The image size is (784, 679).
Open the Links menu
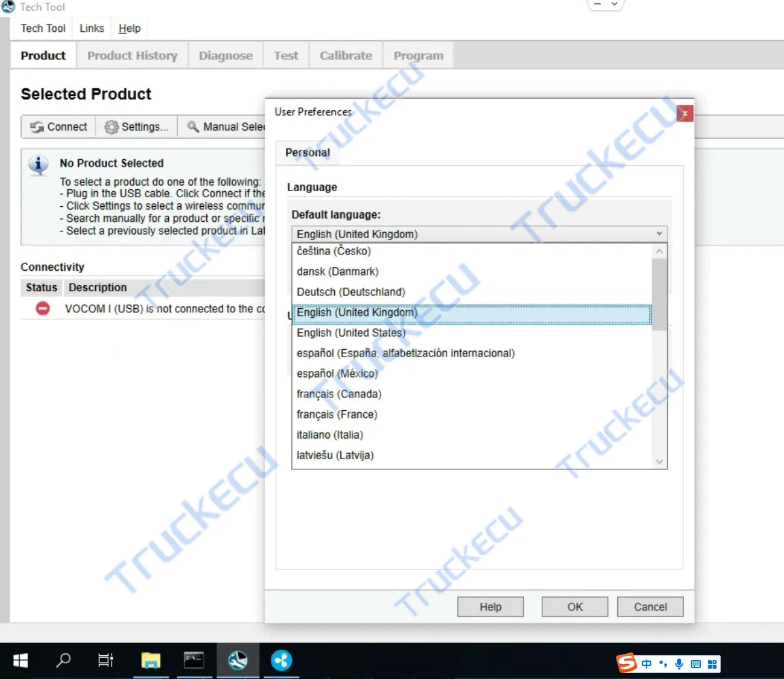(92, 28)
